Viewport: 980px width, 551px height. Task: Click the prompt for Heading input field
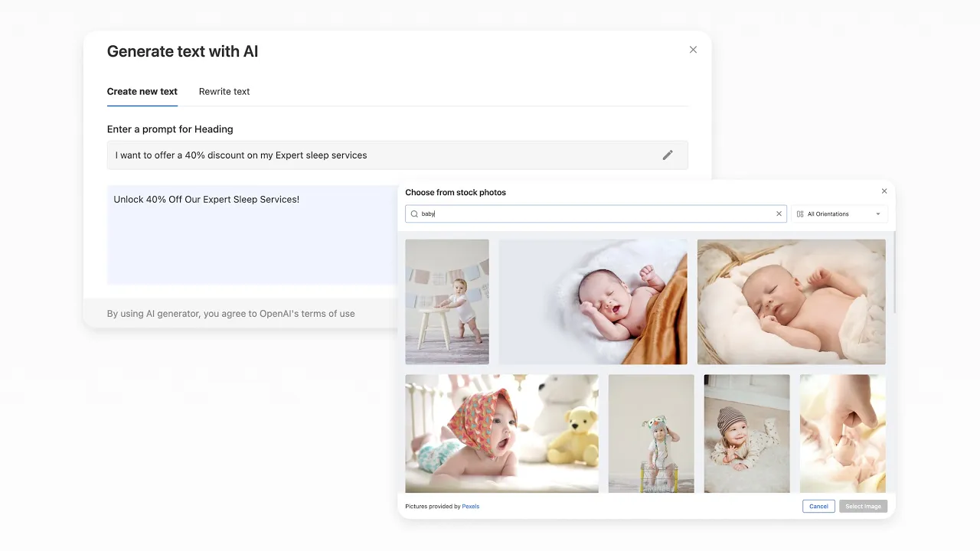click(x=397, y=155)
